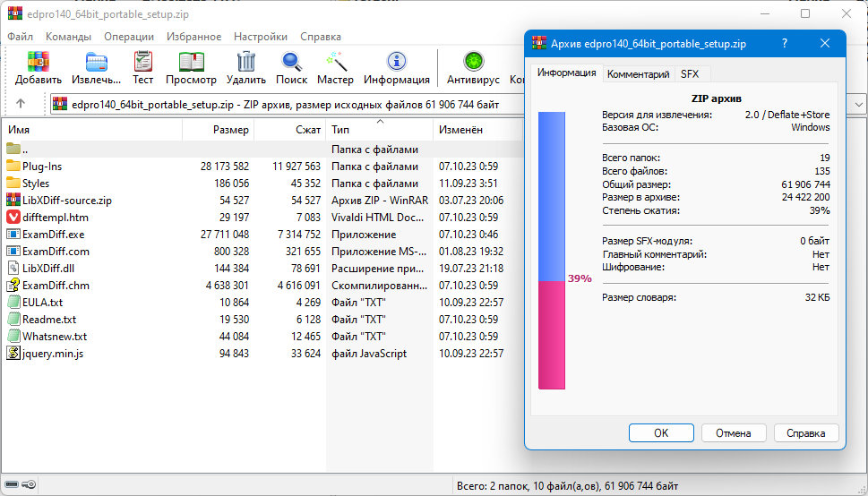Screen dimensions: 868x496
Task: Run the Тест (Test) tool
Action: [x=142, y=62]
